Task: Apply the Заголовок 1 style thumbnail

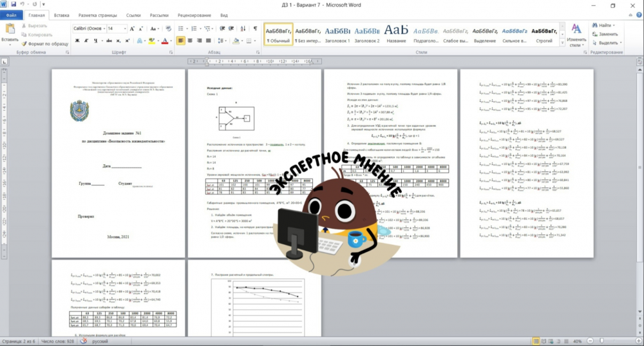Action: click(x=337, y=34)
